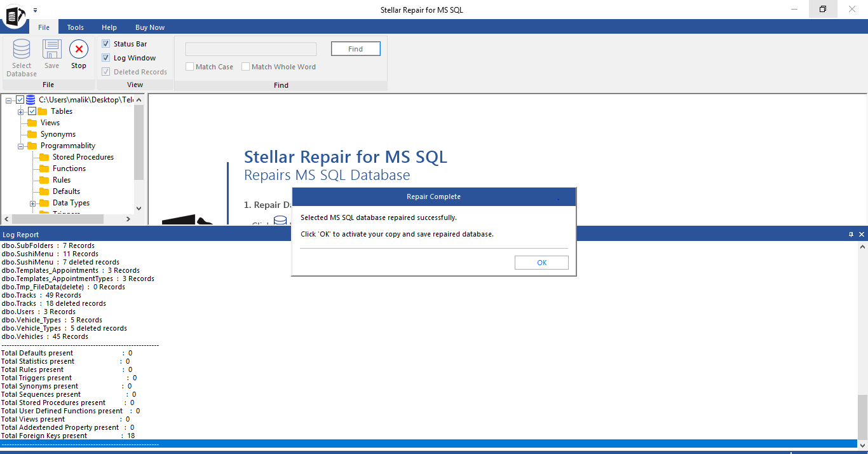Click the tree panel scroll up arrow
This screenshot has width=868, height=454.
pos(139,100)
